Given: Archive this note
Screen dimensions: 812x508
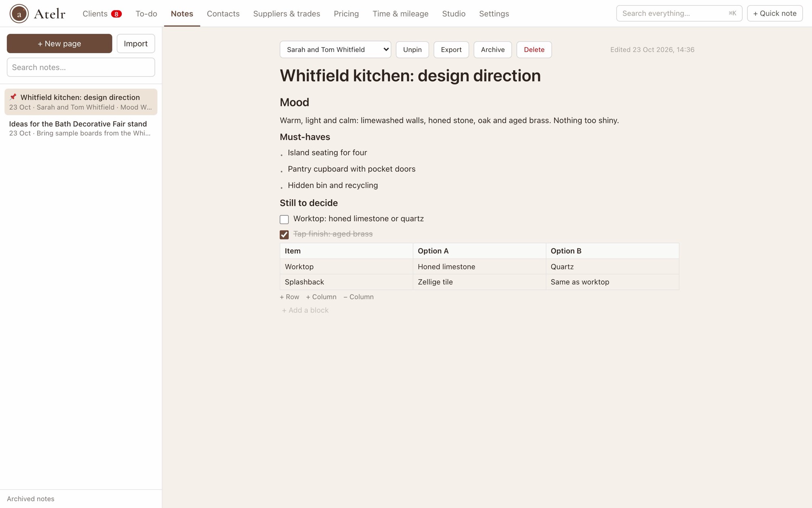Looking at the screenshot, I should point(492,50).
